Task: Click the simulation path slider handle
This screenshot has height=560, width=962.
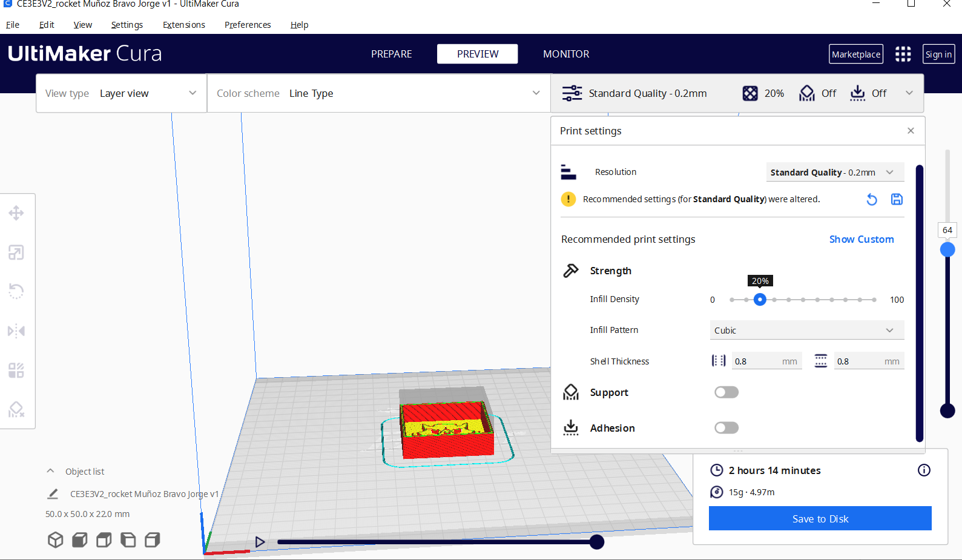Action: click(x=597, y=542)
